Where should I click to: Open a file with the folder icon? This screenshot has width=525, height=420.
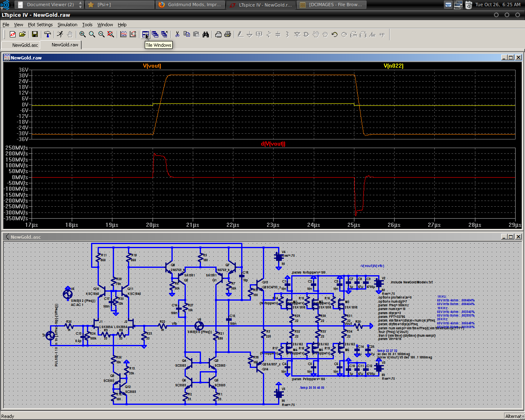pyautogui.click(x=23, y=34)
